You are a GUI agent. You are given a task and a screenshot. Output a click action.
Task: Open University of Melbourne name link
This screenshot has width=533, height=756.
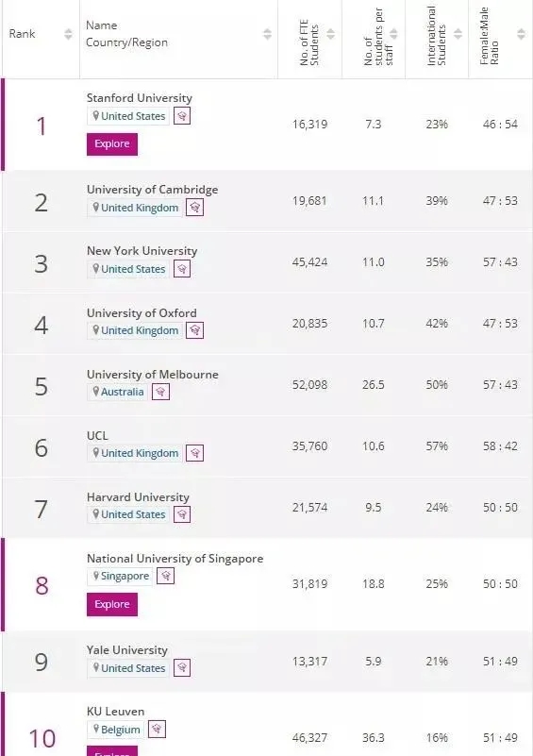pos(152,374)
